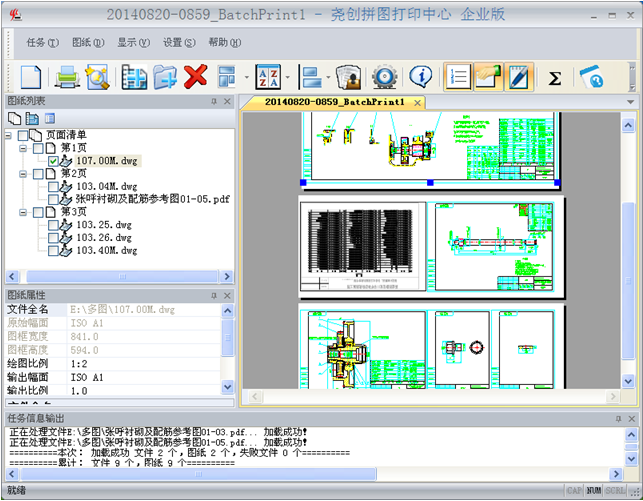Click the sigma summary icon
The height and width of the screenshot is (501, 643).
tap(555, 77)
